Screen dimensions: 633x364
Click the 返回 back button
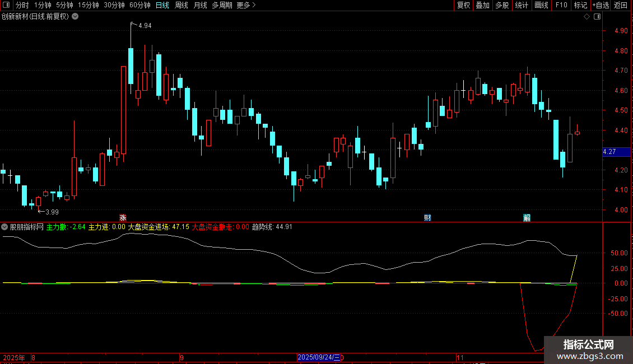click(x=621, y=5)
